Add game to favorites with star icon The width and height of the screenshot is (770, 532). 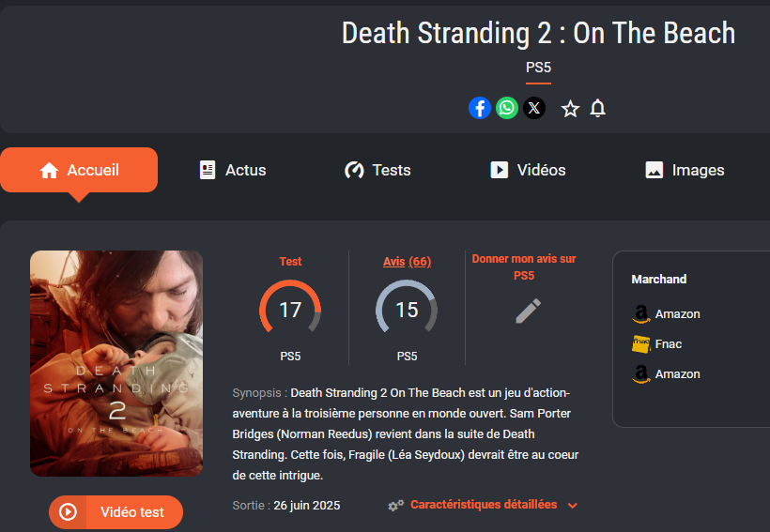(x=570, y=109)
